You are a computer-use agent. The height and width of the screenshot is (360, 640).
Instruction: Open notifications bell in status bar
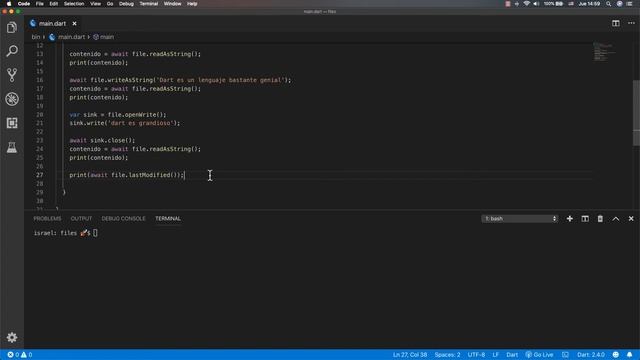pyautogui.click(x=629, y=355)
